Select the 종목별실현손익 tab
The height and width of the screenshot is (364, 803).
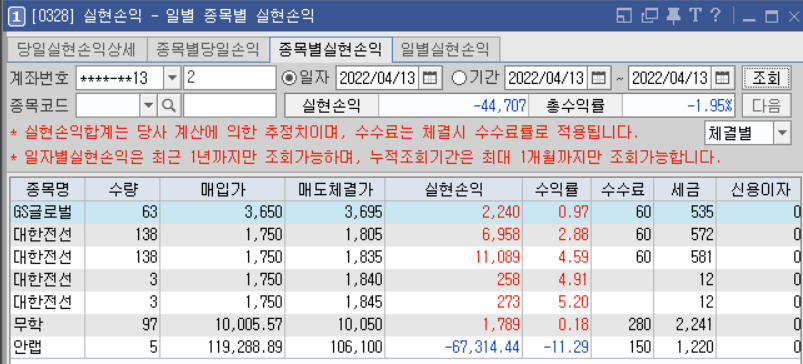330,49
